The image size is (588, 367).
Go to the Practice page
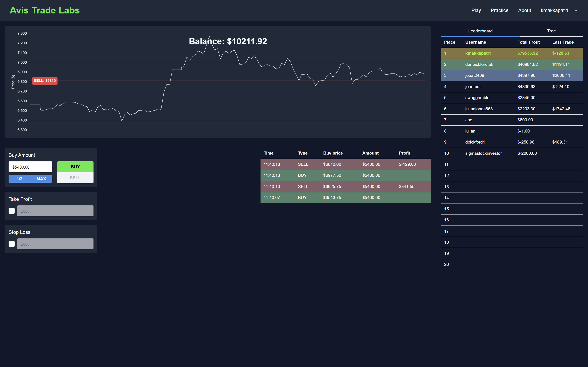point(499,10)
